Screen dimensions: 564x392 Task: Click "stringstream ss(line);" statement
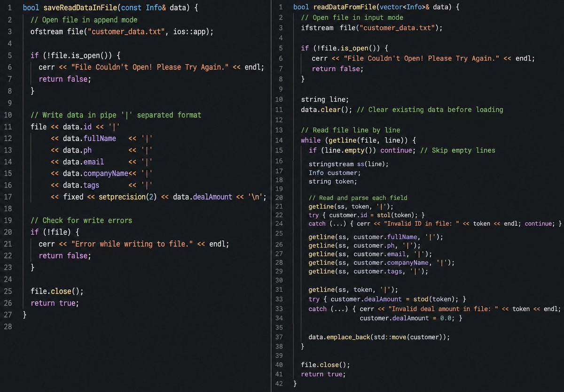click(x=349, y=164)
